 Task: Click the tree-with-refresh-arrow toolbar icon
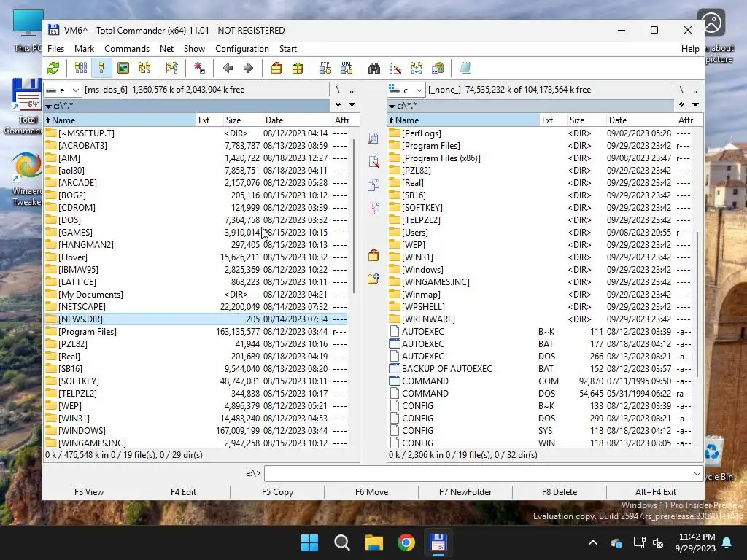172,68
